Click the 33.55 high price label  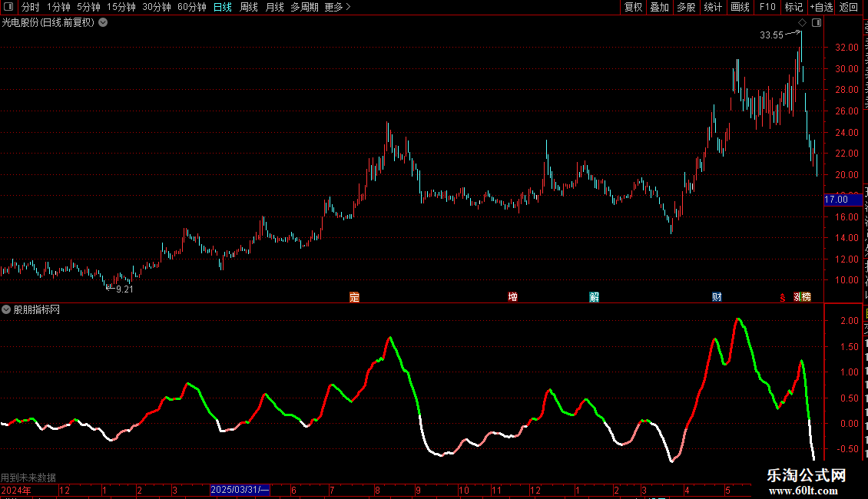click(771, 35)
